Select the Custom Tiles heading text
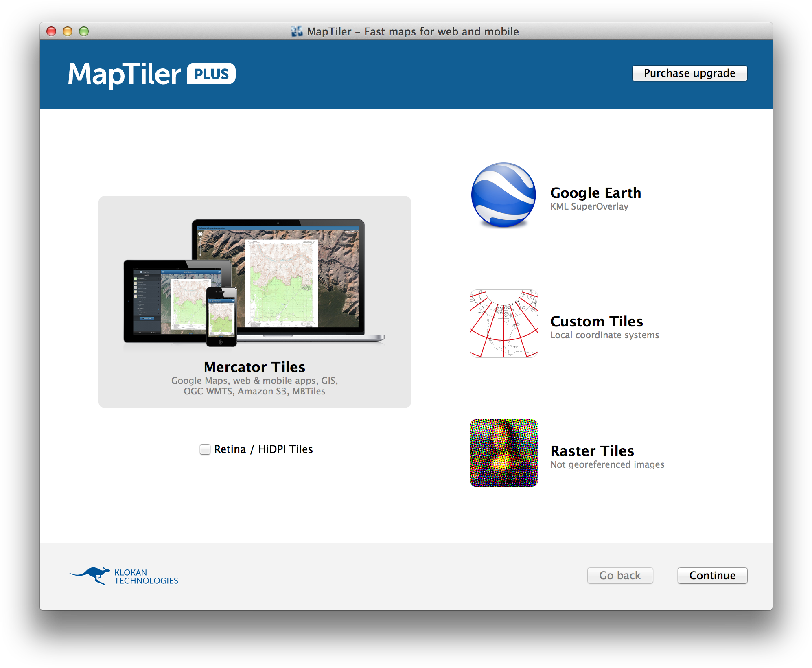The width and height of the screenshot is (812, 668). 596,321
